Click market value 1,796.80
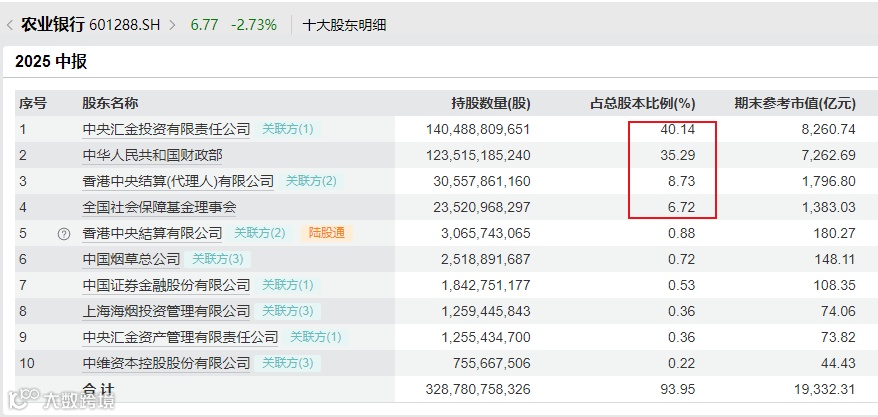The width and height of the screenshot is (878, 417). point(830,181)
